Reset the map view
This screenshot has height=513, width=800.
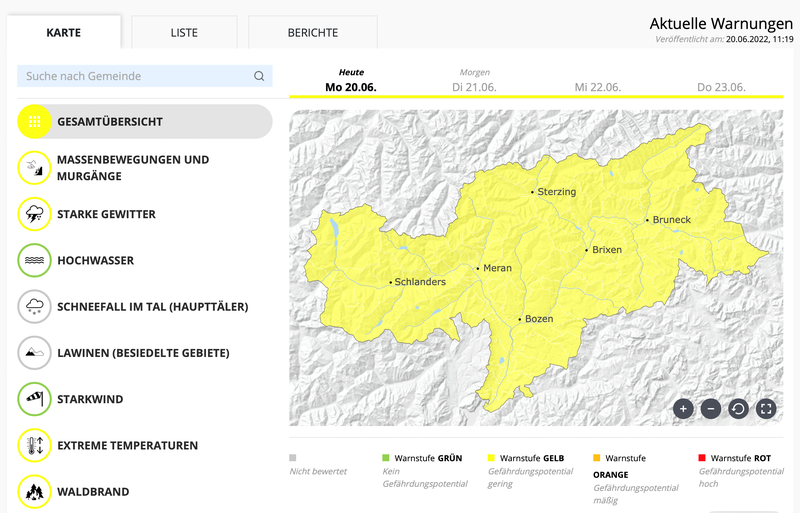pyautogui.click(x=739, y=408)
